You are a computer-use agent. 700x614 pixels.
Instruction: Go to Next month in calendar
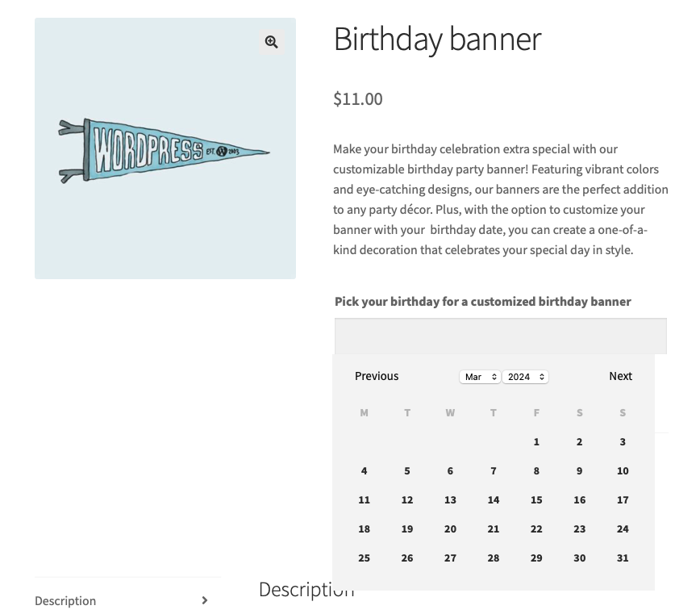(x=620, y=376)
